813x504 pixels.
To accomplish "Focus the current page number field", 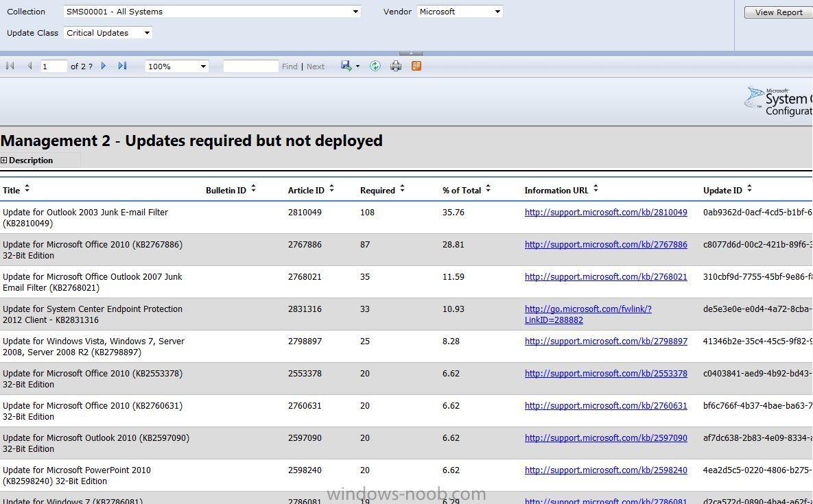I will click(54, 67).
